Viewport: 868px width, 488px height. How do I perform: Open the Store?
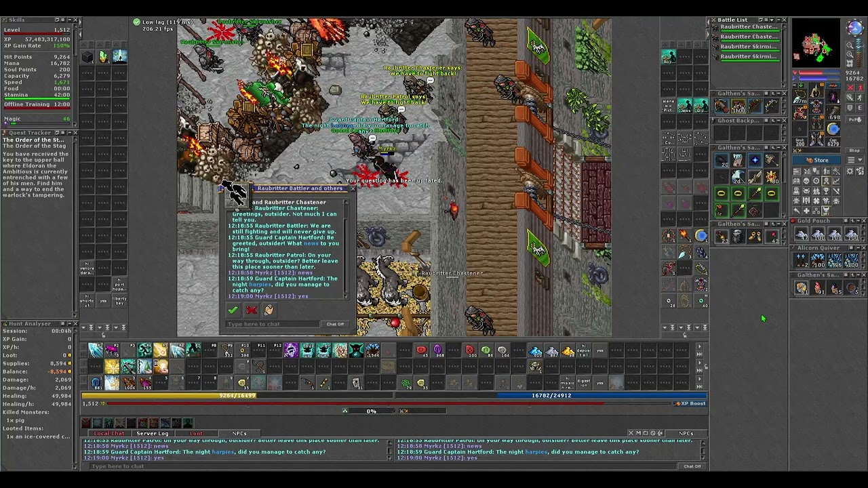point(816,160)
